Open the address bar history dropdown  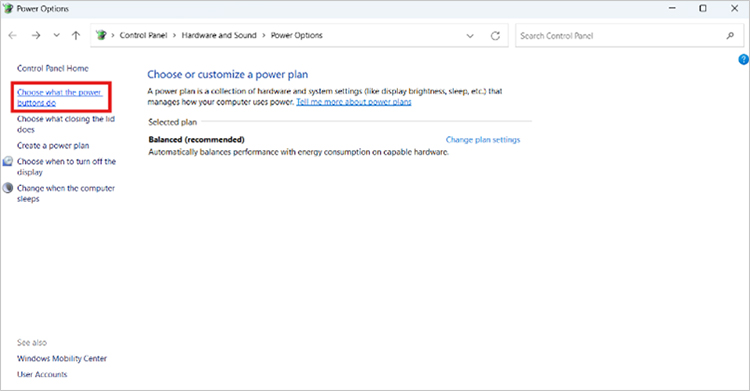(x=470, y=36)
